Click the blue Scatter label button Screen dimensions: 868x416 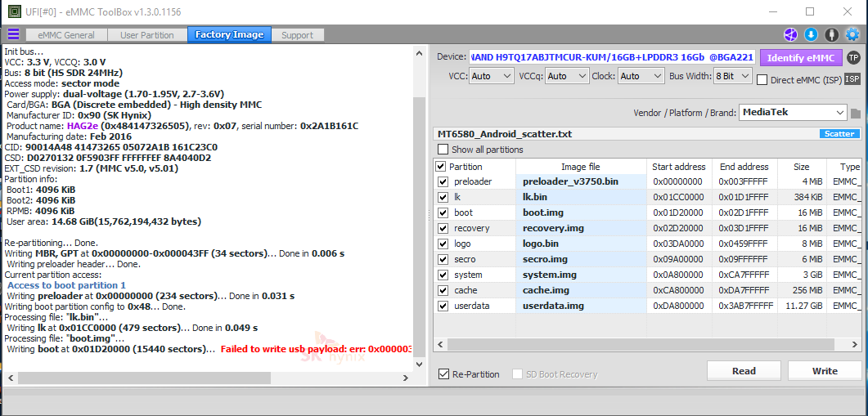pos(839,134)
